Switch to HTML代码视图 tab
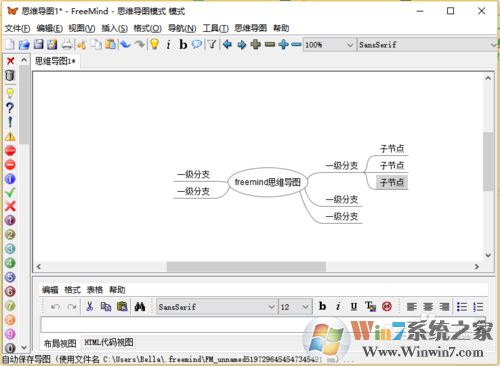The width and height of the screenshot is (500, 366). [x=109, y=342]
